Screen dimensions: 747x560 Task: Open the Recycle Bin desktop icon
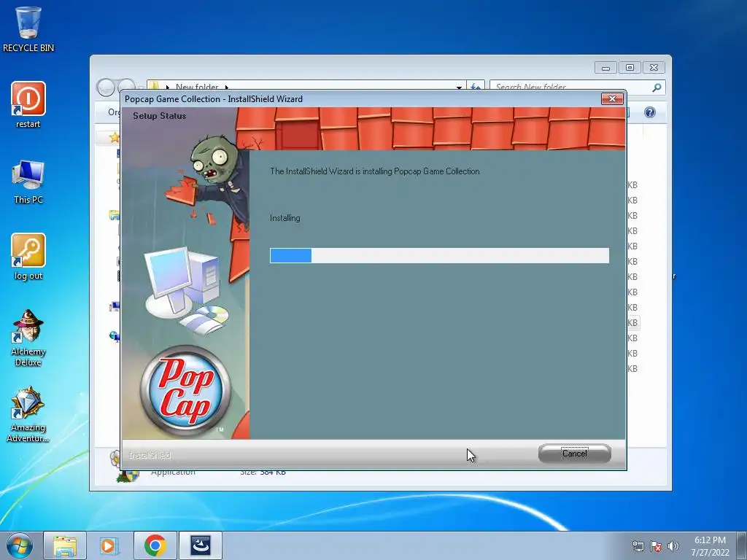28,28
